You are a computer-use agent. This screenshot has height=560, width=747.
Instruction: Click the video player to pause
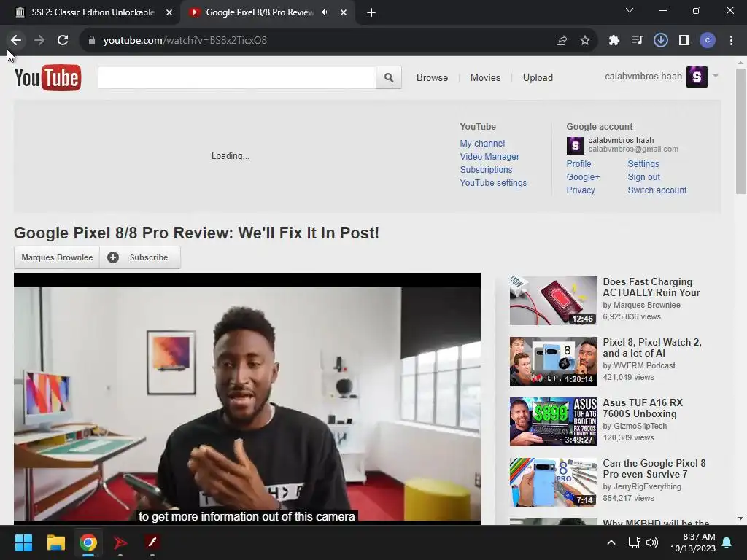[x=247, y=399]
